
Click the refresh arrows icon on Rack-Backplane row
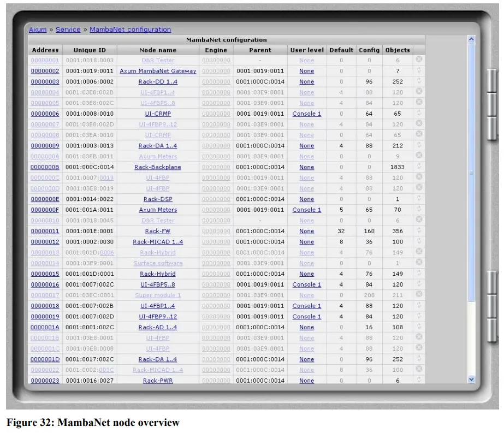pos(419,167)
